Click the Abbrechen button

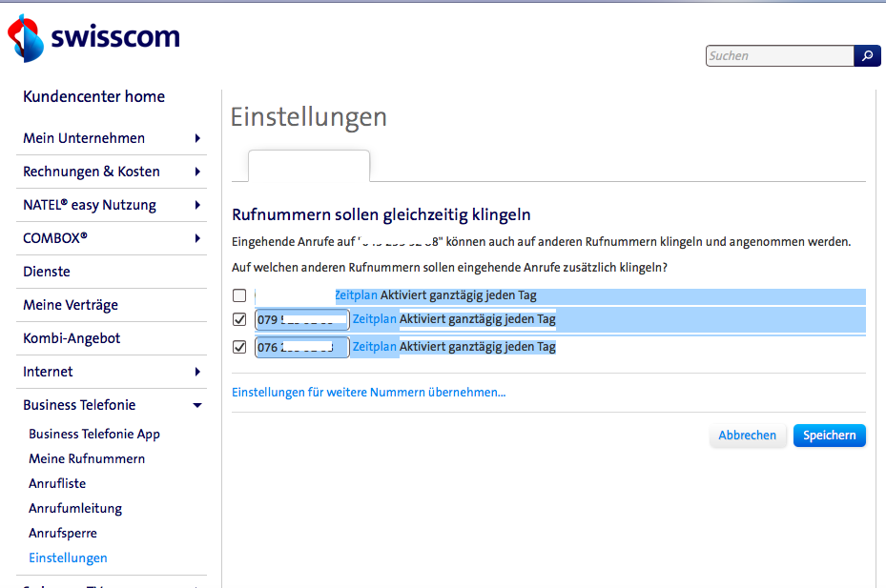tap(747, 436)
